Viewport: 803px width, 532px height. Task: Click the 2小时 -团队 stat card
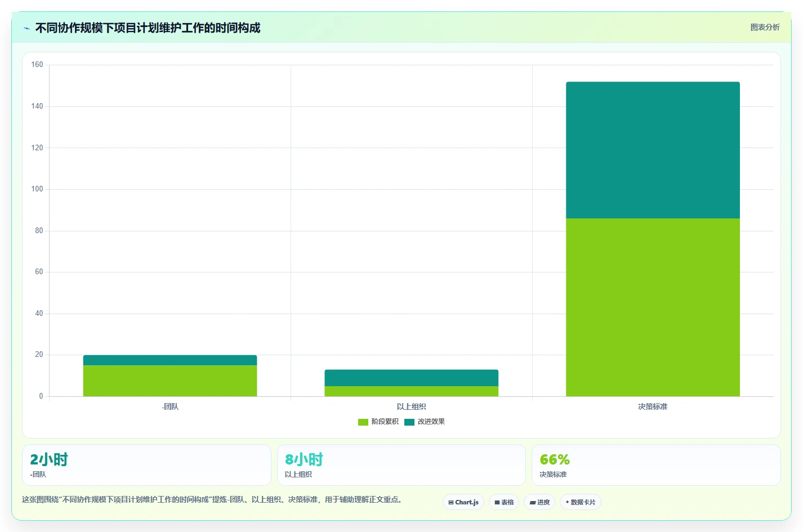point(146,465)
